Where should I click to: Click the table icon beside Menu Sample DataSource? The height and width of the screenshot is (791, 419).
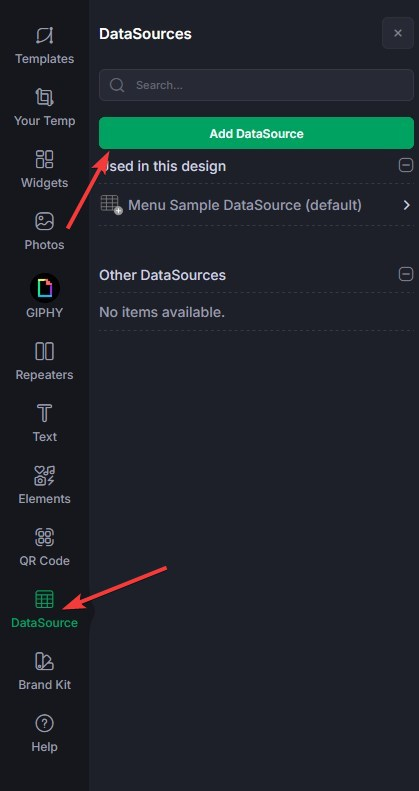[111, 205]
